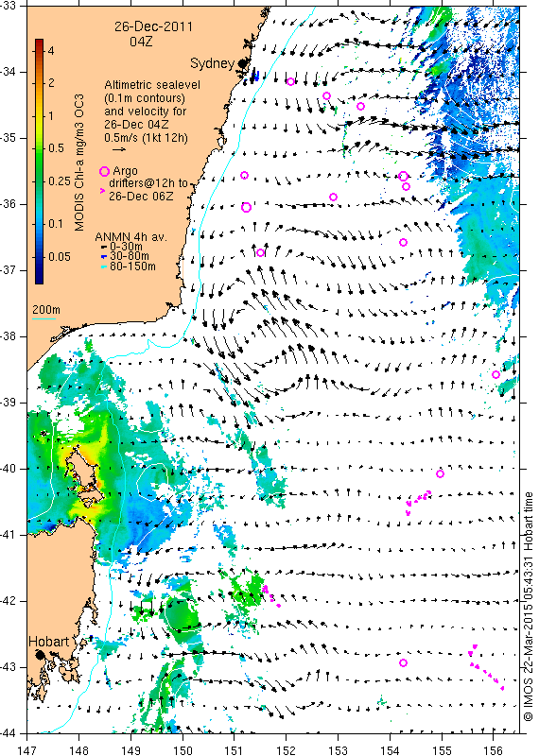This screenshot has width=539, height=756.
Task: Click the '04Z' time label under date
Action: [x=141, y=42]
